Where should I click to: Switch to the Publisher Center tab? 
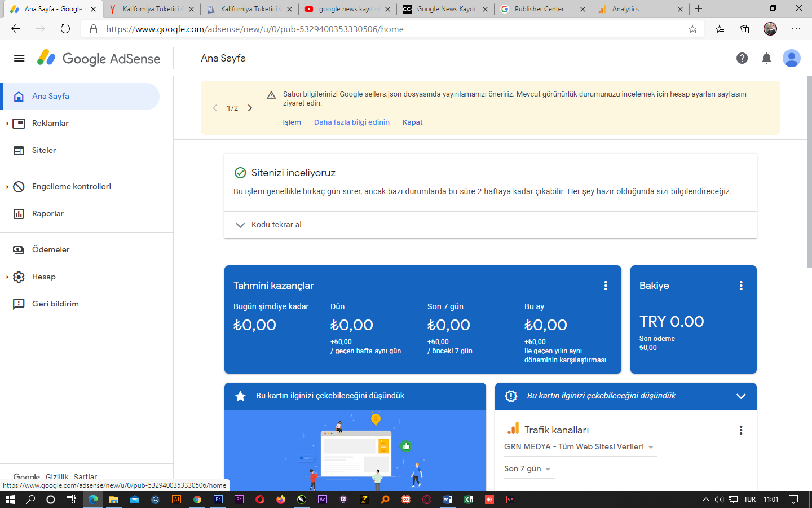pos(543,9)
